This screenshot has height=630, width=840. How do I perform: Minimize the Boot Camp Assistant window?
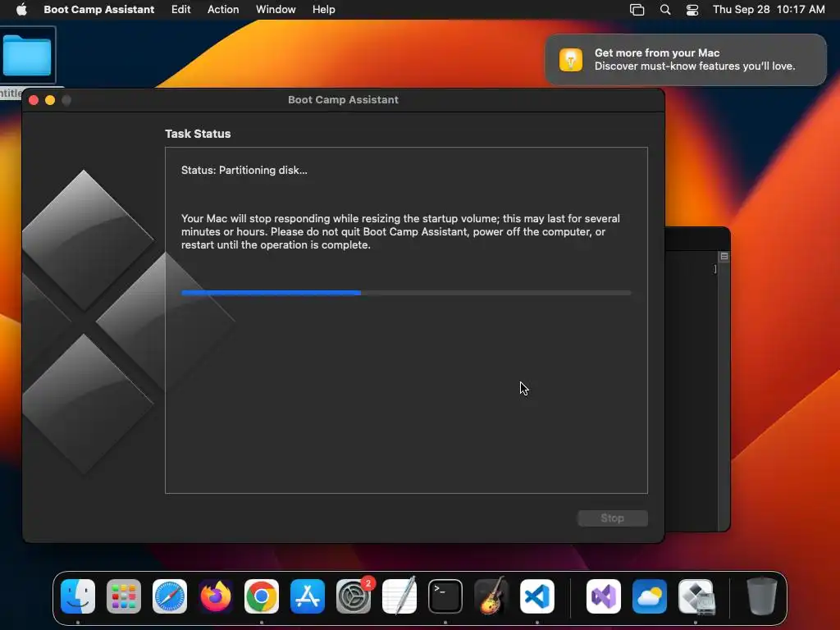50,100
